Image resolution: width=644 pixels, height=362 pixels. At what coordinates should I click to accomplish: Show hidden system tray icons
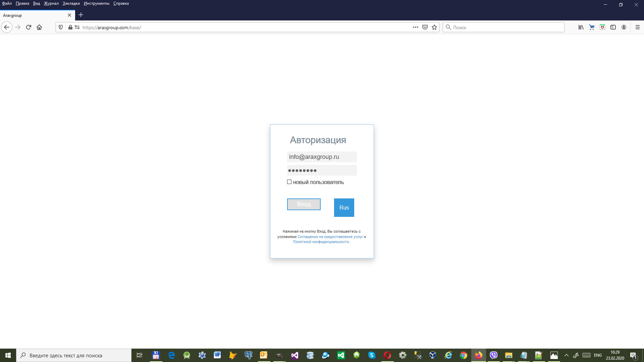coord(567,355)
